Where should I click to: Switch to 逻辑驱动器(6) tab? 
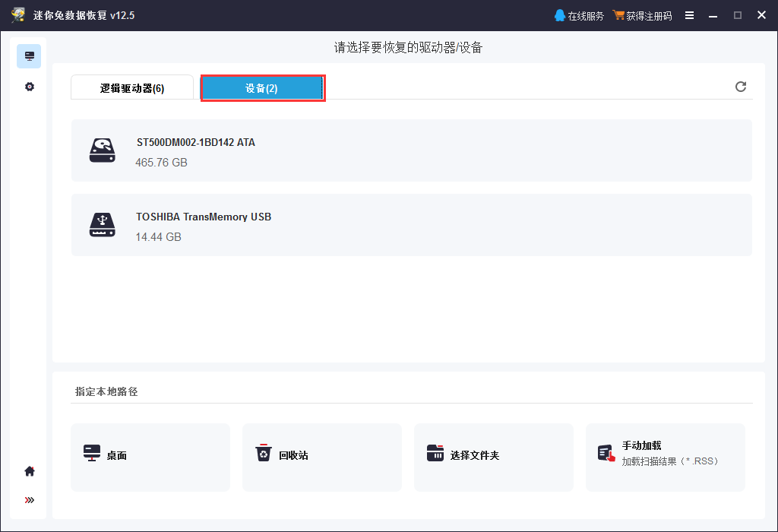[x=132, y=88]
